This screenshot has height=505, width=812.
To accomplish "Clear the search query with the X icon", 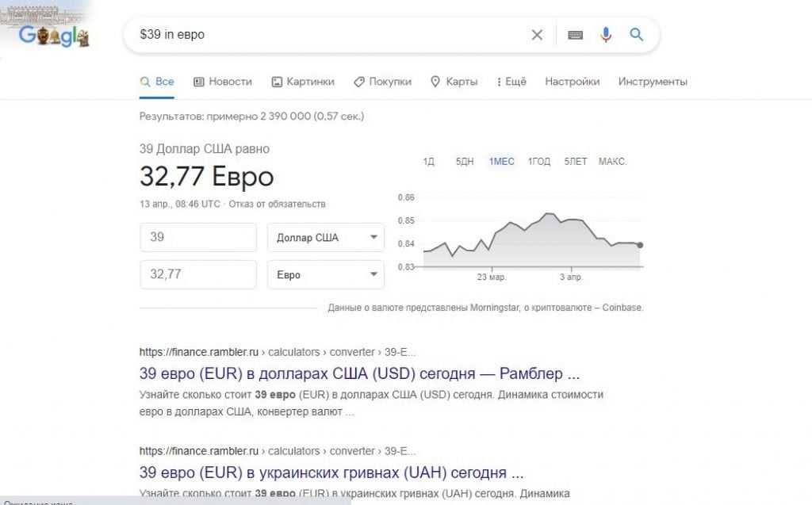I will pos(537,35).
